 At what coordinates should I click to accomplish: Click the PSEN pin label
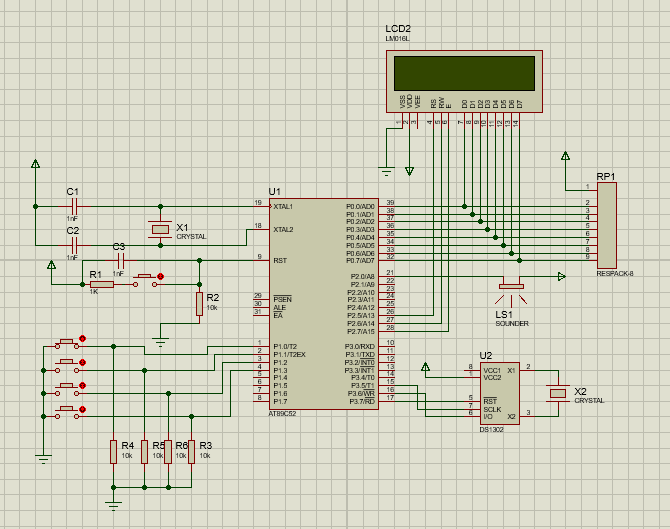(x=282, y=300)
